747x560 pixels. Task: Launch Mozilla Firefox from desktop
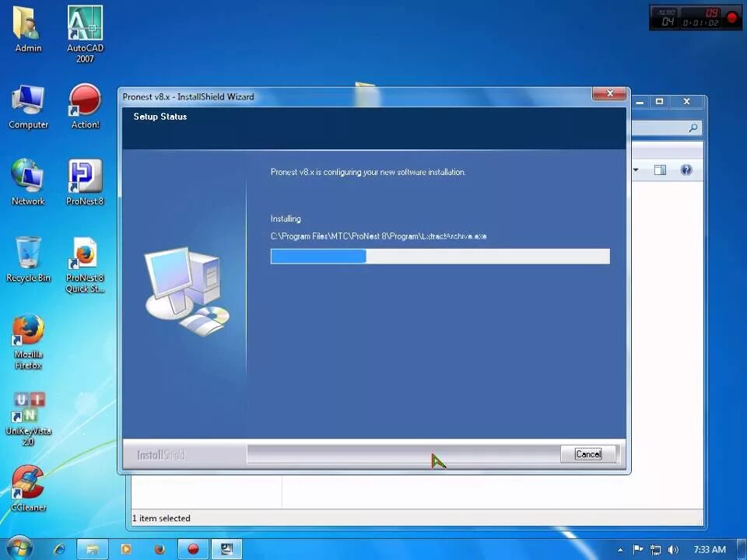[x=28, y=341]
